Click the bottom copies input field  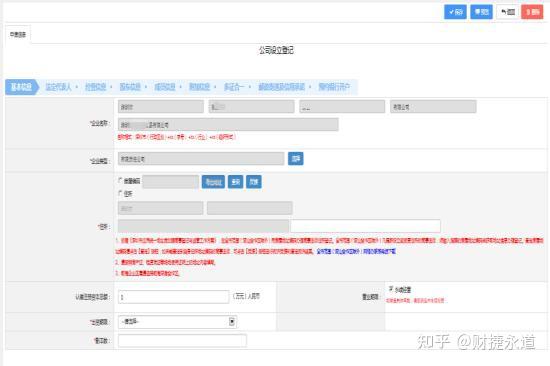[182, 341]
